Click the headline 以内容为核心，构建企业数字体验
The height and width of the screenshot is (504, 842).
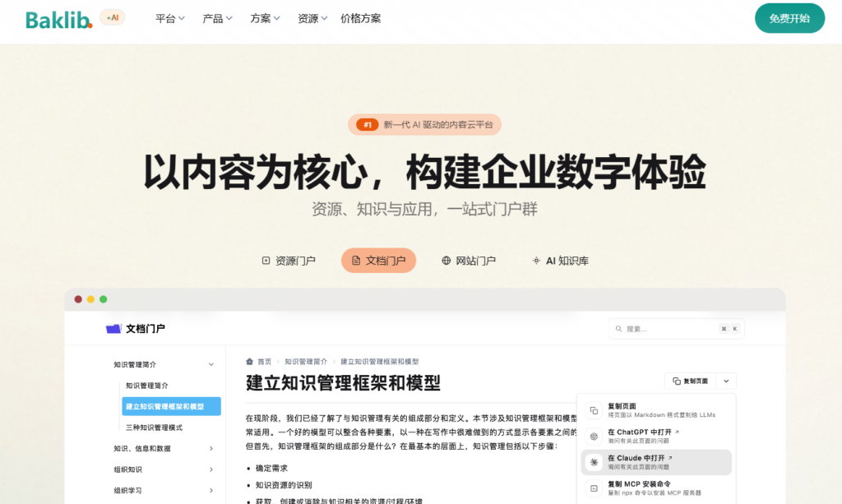point(424,173)
